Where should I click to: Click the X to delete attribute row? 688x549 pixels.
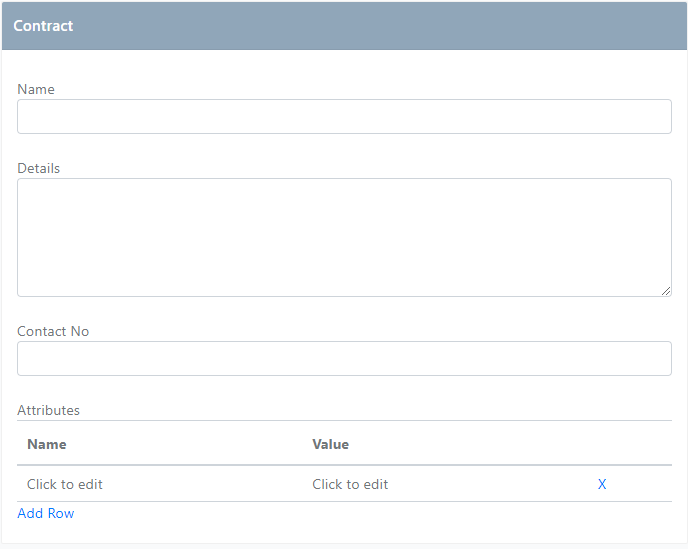[x=602, y=484]
